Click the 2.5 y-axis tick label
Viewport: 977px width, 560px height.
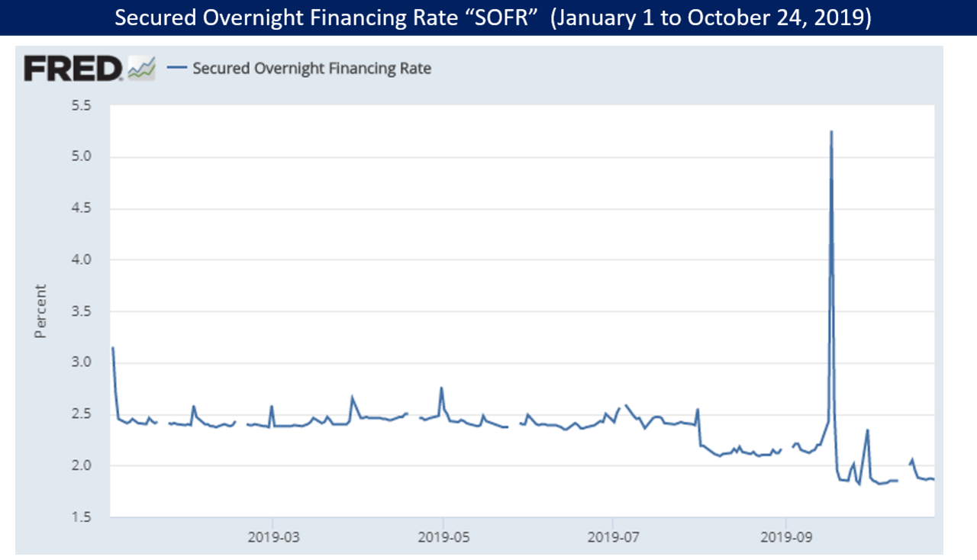pyautogui.click(x=81, y=414)
